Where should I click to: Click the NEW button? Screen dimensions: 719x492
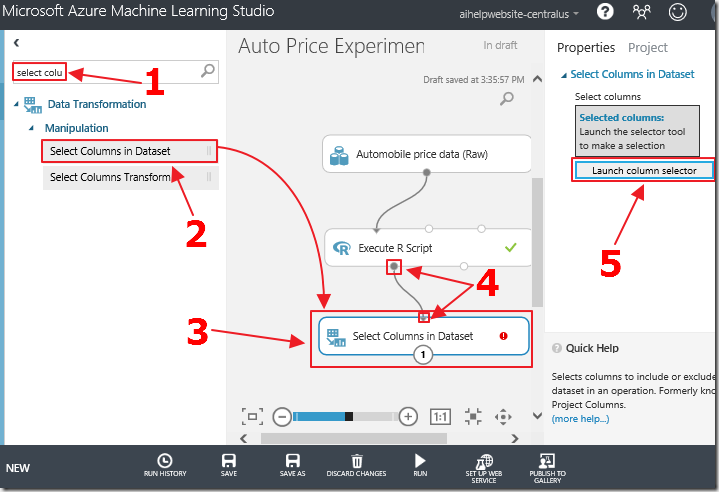18,468
